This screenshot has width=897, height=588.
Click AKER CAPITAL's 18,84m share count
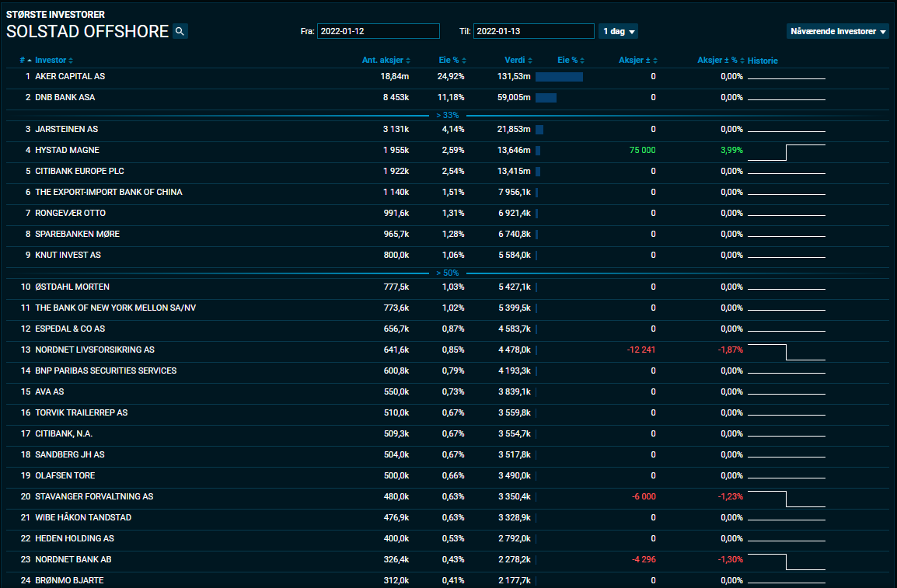pyautogui.click(x=395, y=77)
